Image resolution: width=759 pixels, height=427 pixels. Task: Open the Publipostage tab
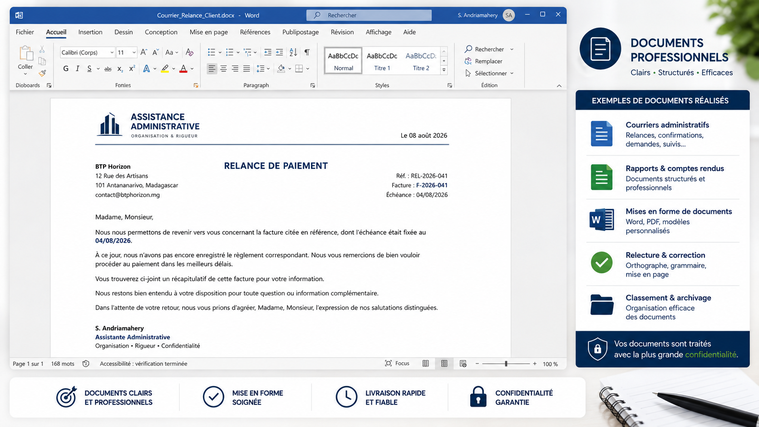301,32
